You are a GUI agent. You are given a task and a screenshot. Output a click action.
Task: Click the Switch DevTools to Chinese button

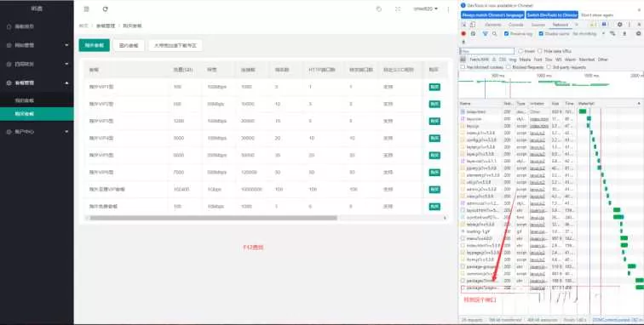click(552, 14)
